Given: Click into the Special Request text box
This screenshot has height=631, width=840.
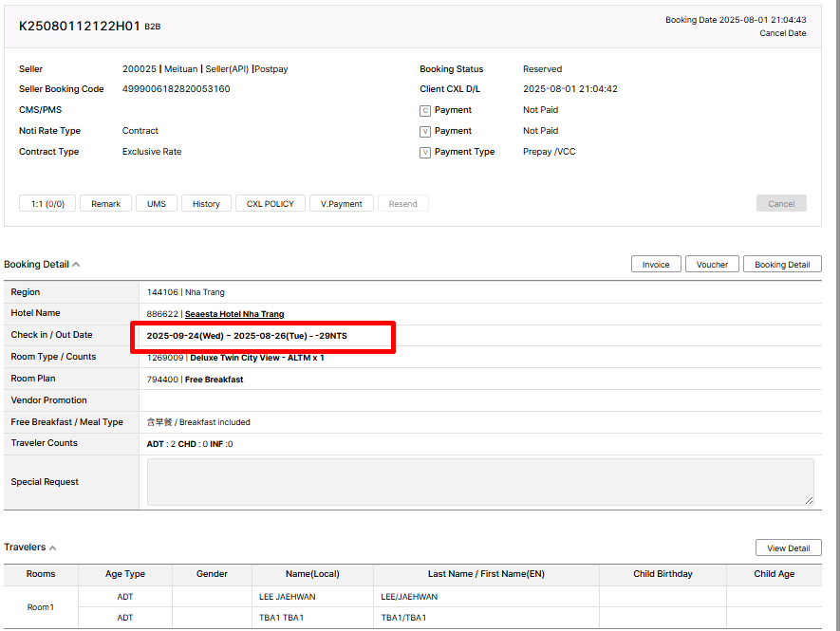Looking at the screenshot, I should (x=479, y=482).
